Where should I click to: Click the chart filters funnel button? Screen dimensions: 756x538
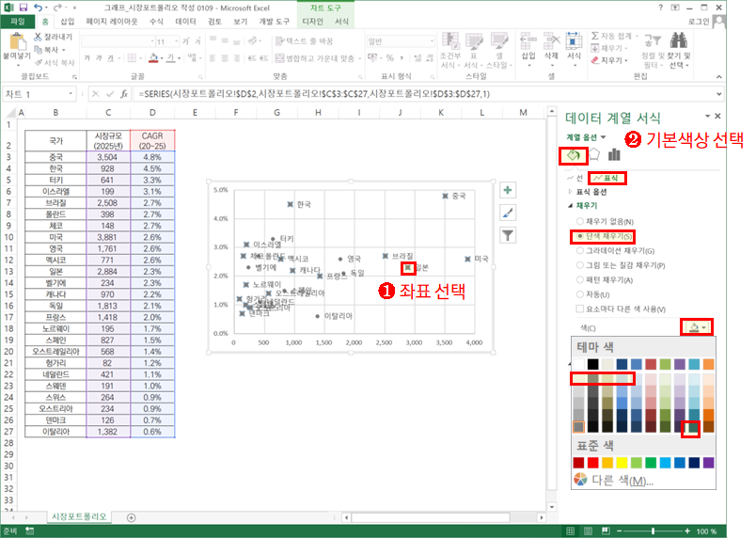click(x=507, y=235)
